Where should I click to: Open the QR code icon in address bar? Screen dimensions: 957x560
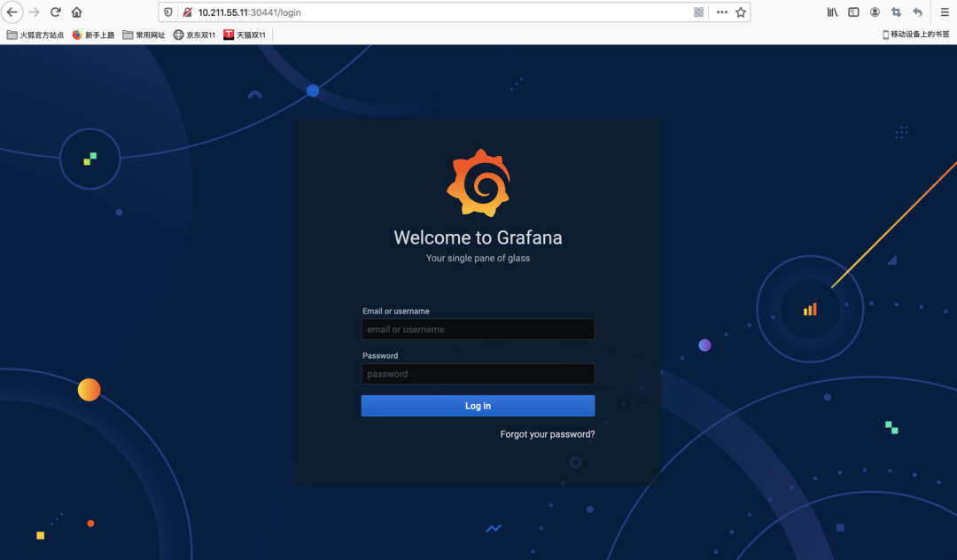[699, 12]
